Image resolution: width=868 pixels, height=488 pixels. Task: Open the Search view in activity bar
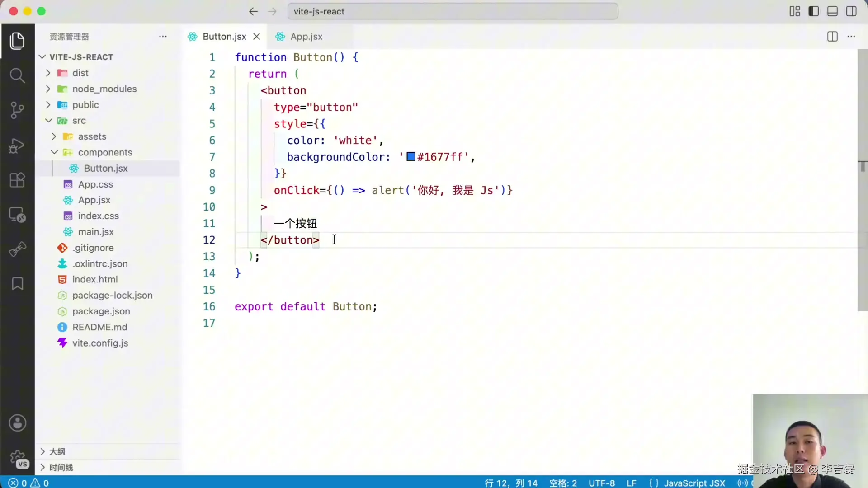17,75
